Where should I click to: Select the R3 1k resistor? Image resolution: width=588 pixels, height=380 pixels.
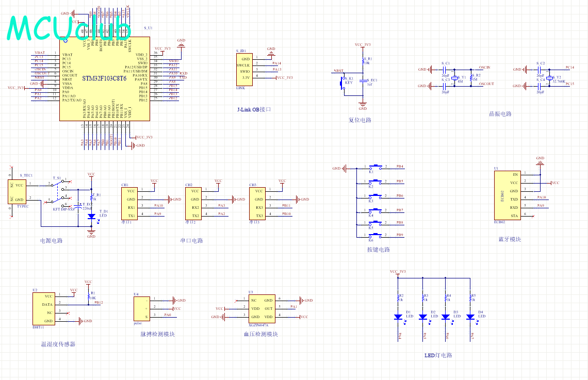pyautogui.click(x=422, y=298)
